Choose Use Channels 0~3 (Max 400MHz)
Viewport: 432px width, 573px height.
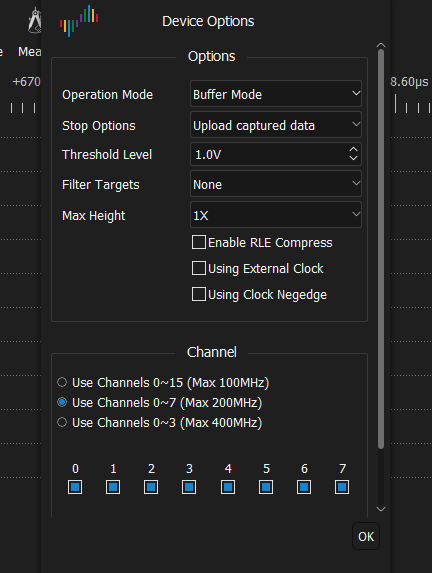pyautogui.click(x=62, y=422)
